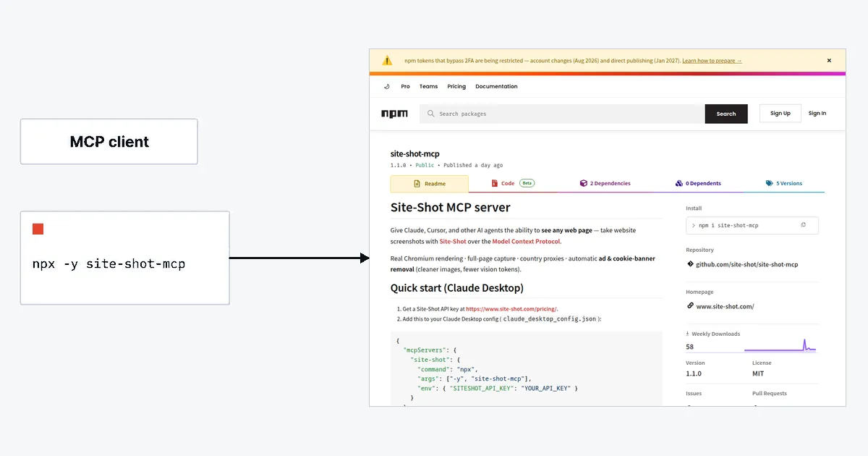Follow the Learn how to prepare link
The image size is (868, 456).
(x=712, y=61)
